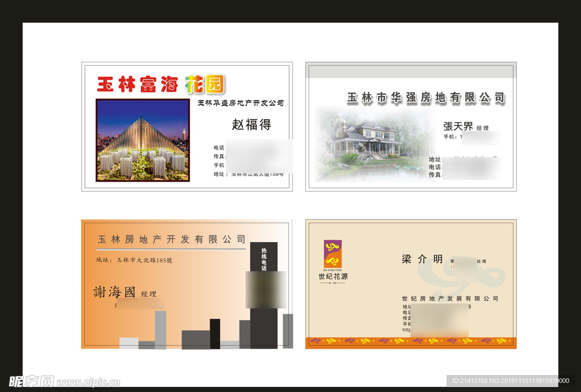Select the 玉林富海 red title text
The width and height of the screenshot is (581, 392).
click(x=136, y=84)
